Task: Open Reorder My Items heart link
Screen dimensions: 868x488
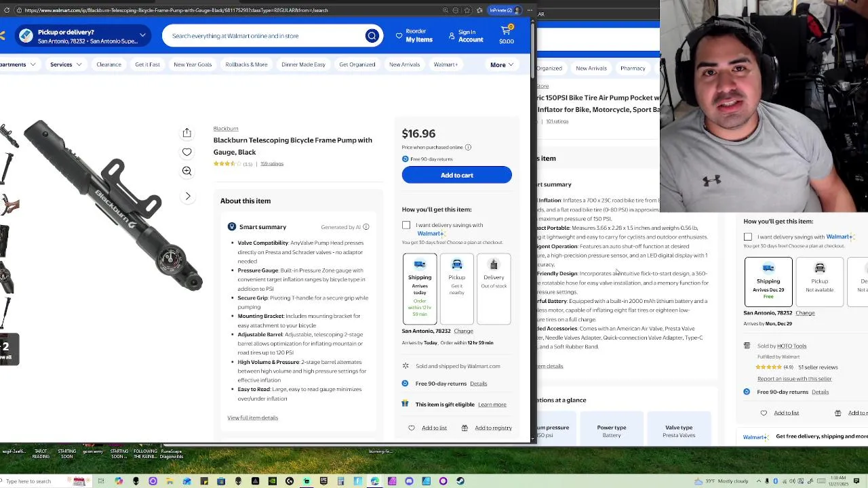Action: click(414, 36)
